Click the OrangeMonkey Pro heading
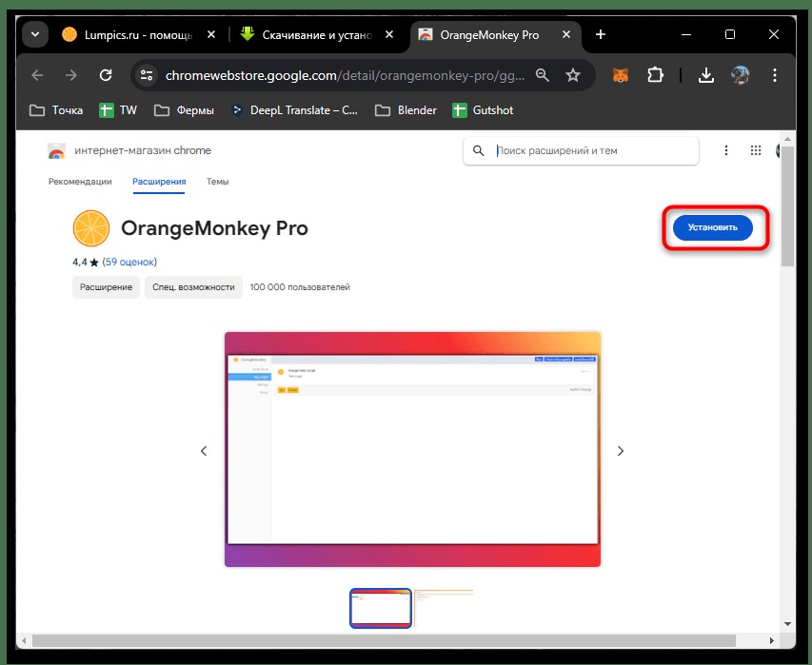The width and height of the screenshot is (812, 665). 214,228
